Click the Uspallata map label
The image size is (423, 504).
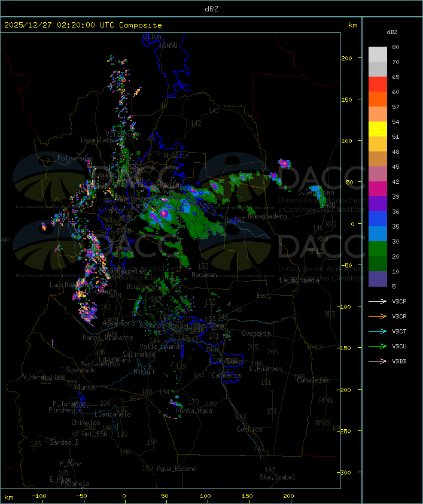97,140
